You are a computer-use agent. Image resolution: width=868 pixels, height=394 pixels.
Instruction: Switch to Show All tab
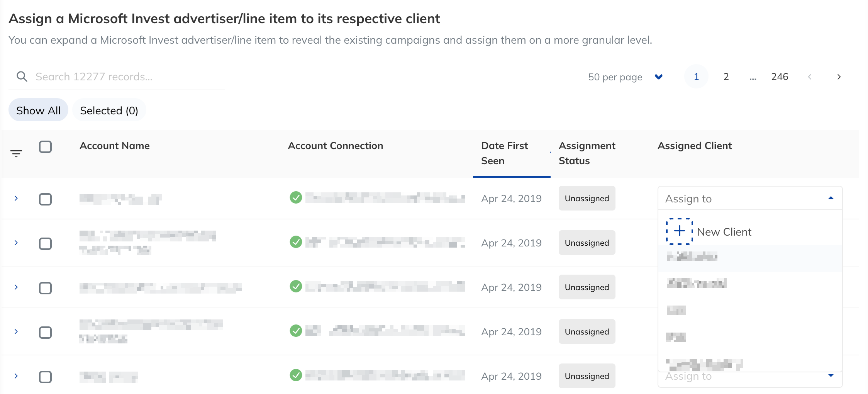tap(38, 110)
